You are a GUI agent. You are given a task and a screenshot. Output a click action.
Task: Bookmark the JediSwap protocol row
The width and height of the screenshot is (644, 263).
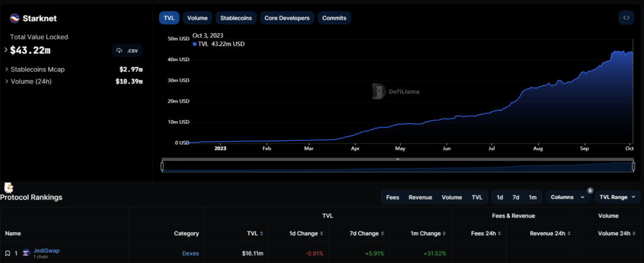pyautogui.click(x=8, y=252)
